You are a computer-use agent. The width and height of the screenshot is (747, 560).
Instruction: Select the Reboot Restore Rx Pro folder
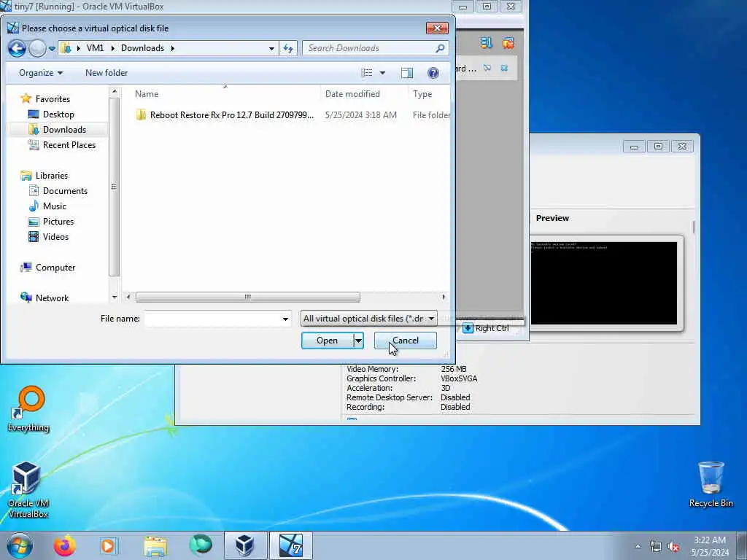[231, 115]
